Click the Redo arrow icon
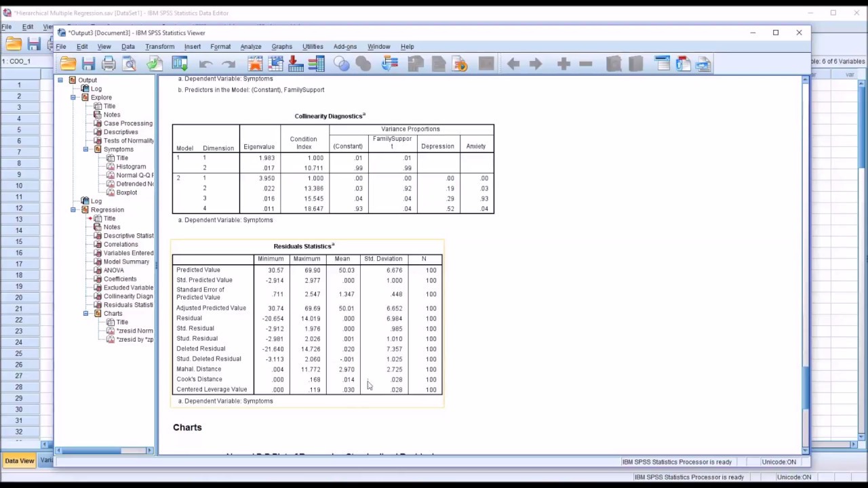Screen dimensions: 868x488 (x=229, y=64)
